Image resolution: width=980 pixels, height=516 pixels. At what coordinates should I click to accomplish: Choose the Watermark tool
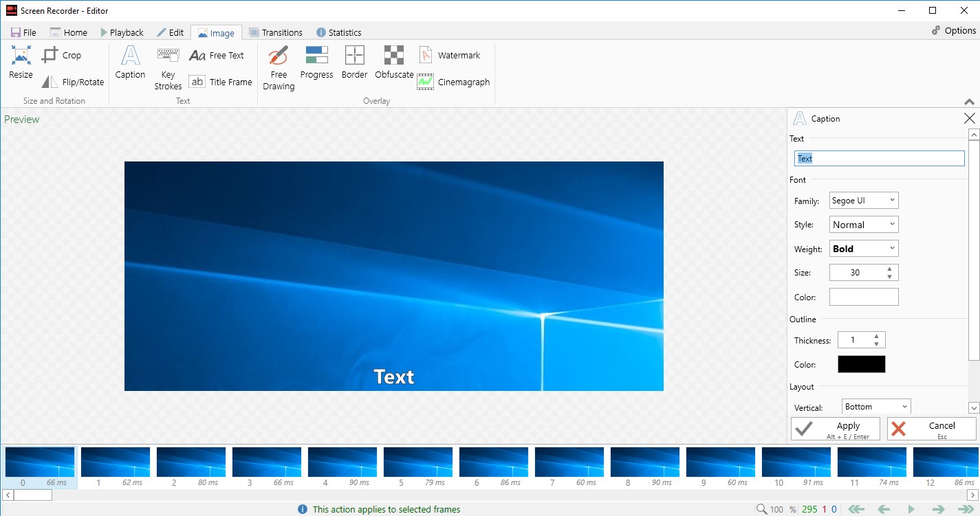tap(449, 55)
